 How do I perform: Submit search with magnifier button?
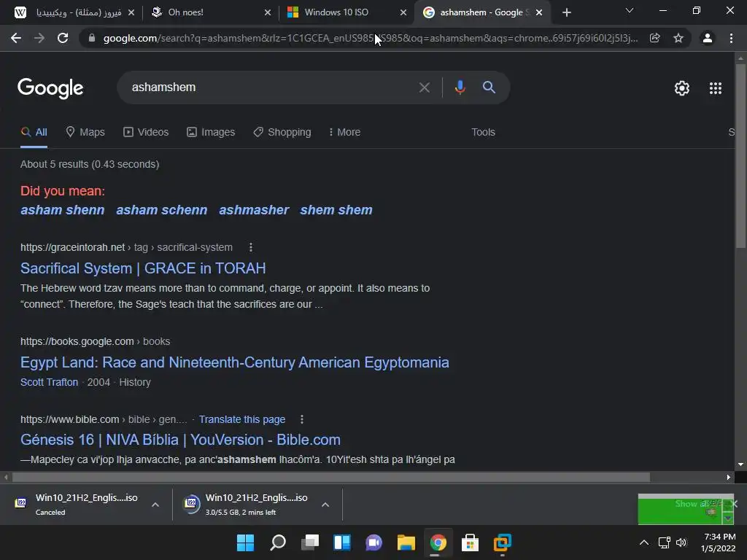pos(489,87)
